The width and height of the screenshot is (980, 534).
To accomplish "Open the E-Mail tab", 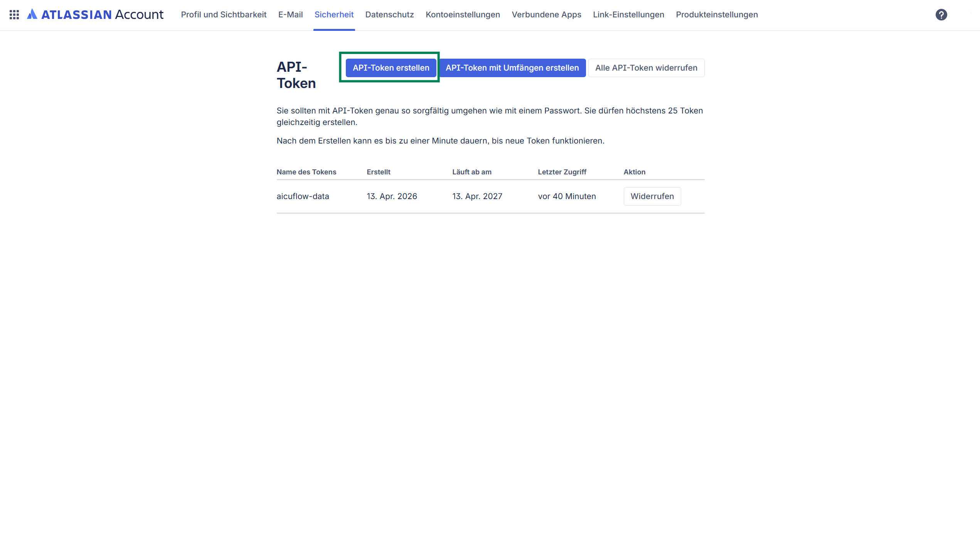I will point(290,15).
